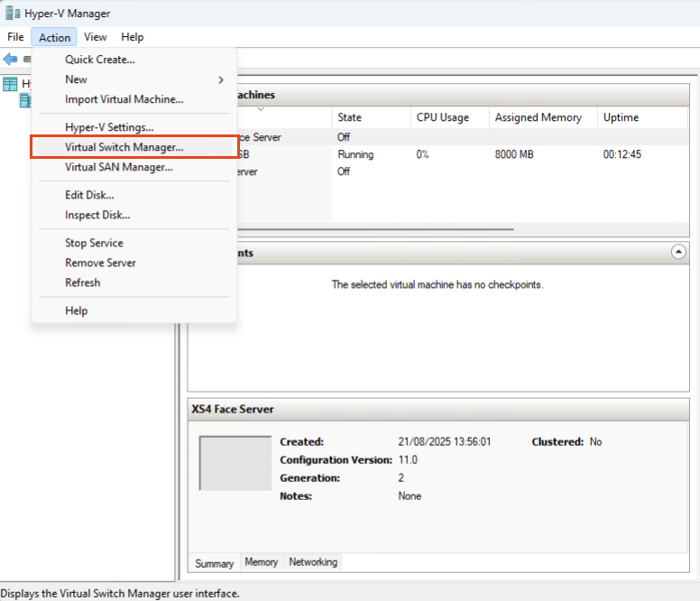Screen dimensions: 700x601
Task: Select Remove Server in Action menu
Action: coord(134,263)
